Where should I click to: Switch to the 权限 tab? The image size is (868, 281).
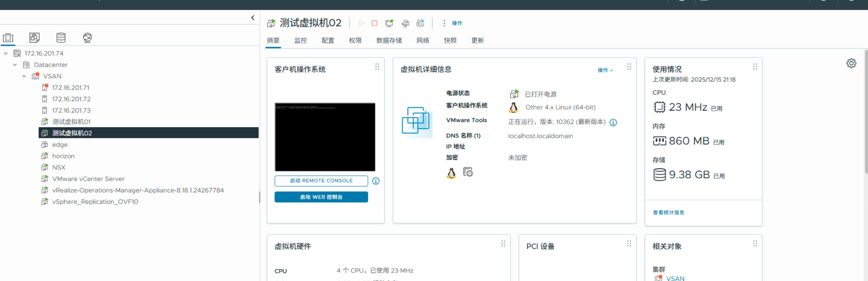click(x=355, y=40)
